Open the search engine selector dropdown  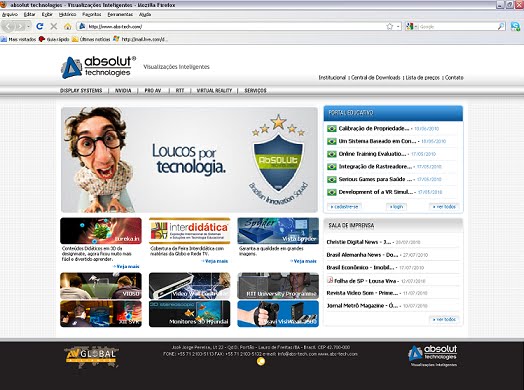tap(416, 26)
